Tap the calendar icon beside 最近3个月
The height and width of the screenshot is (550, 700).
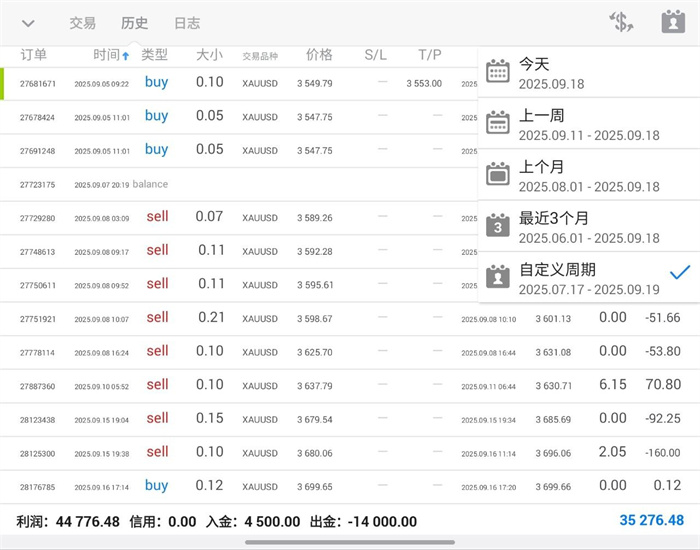(x=497, y=226)
